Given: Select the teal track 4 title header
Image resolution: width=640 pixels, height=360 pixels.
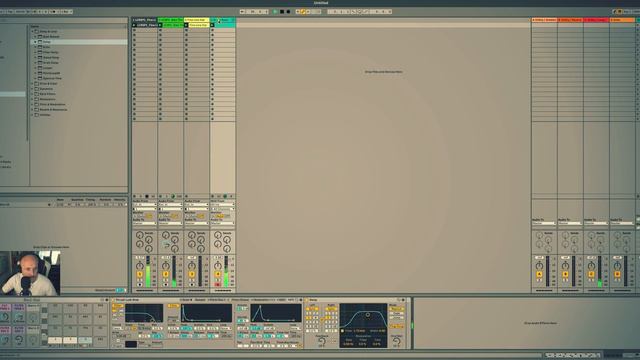Looking at the screenshot, I should 223,20.
